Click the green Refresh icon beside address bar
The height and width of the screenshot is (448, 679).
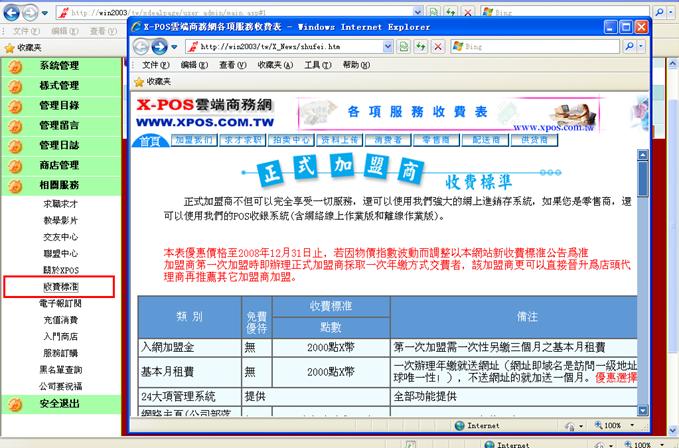click(419, 46)
